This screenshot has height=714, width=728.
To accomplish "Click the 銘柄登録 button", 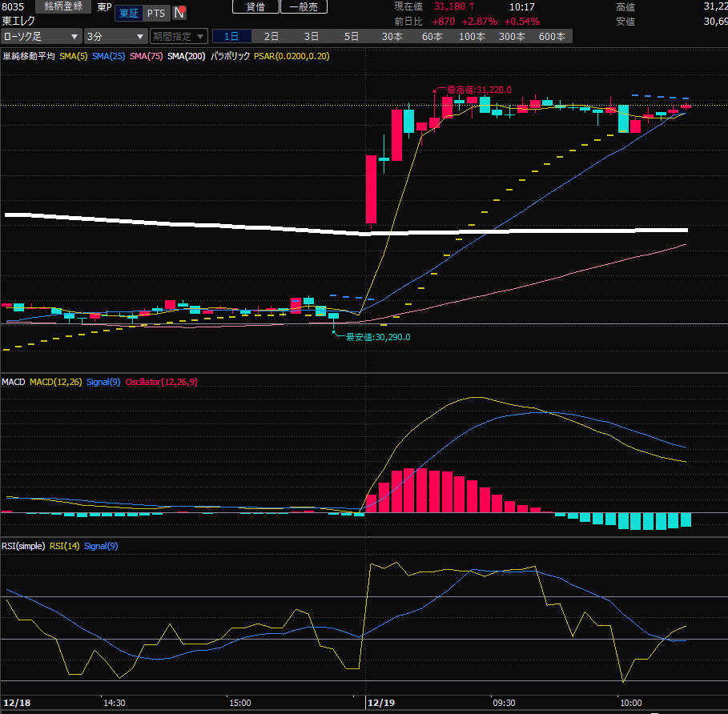I will (x=63, y=6).
